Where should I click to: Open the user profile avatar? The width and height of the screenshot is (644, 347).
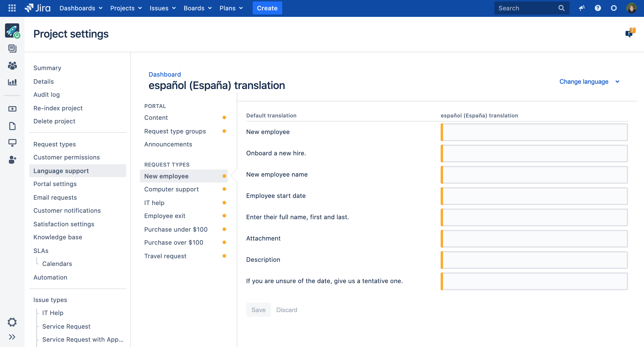(x=632, y=8)
